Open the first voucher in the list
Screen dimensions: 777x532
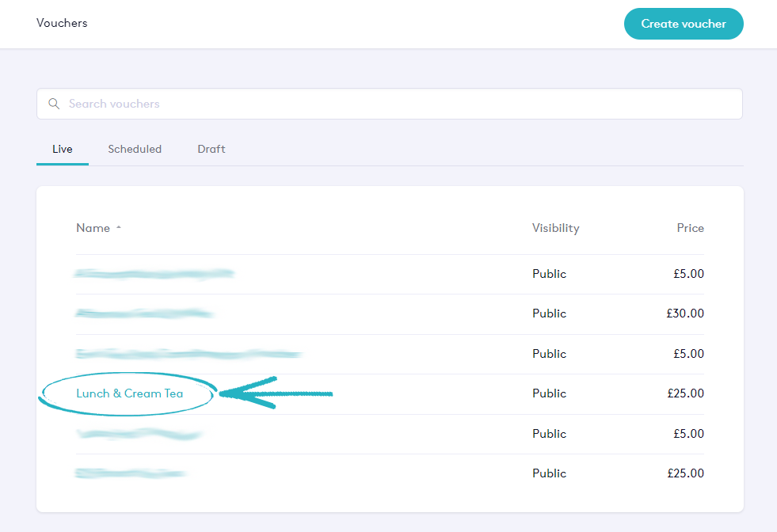click(x=154, y=274)
